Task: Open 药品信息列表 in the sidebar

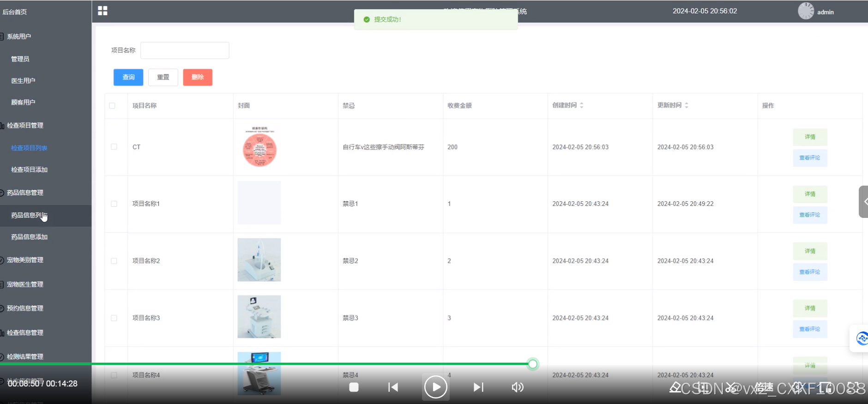Action: pyautogui.click(x=45, y=215)
